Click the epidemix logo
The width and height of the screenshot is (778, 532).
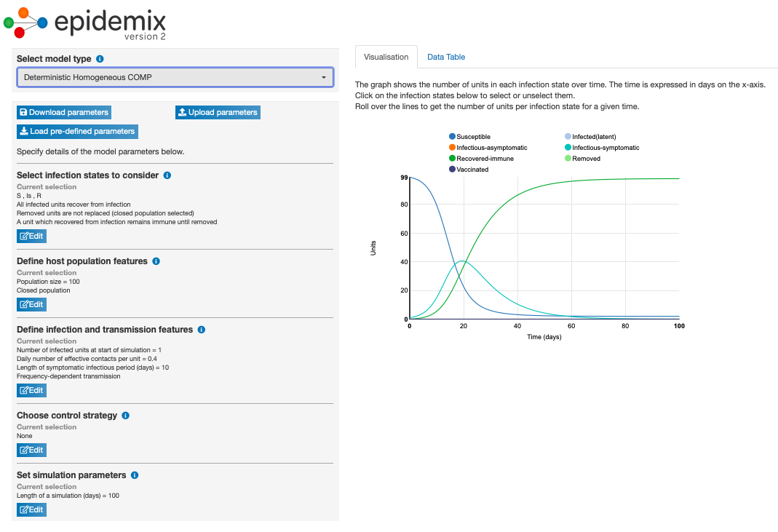click(x=85, y=23)
